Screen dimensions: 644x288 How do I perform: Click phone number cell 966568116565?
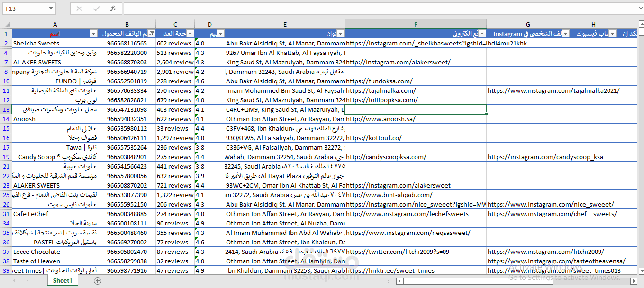[x=127, y=43]
